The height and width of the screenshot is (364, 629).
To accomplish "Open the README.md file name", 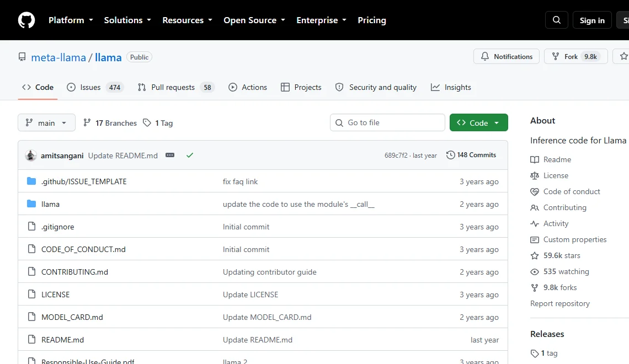I will click(x=62, y=340).
